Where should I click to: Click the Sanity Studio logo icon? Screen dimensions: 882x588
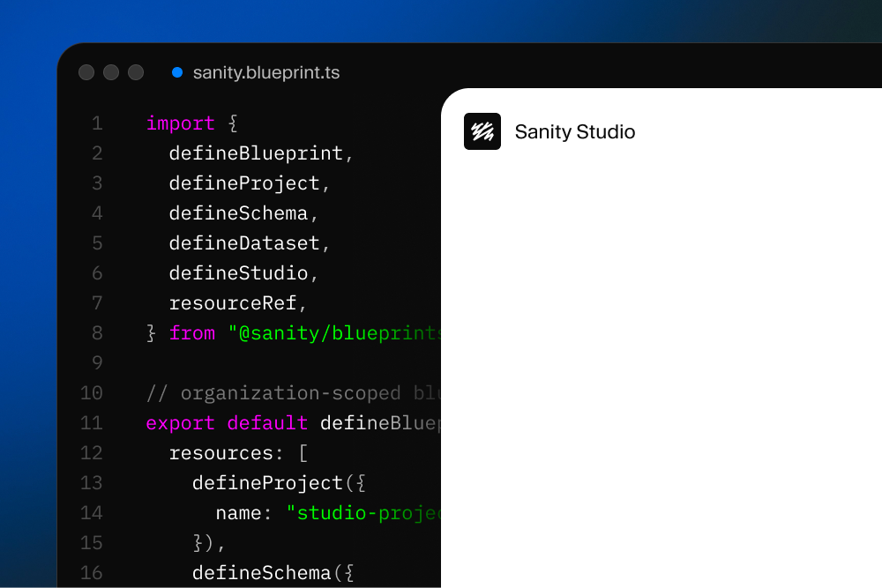pos(482,131)
